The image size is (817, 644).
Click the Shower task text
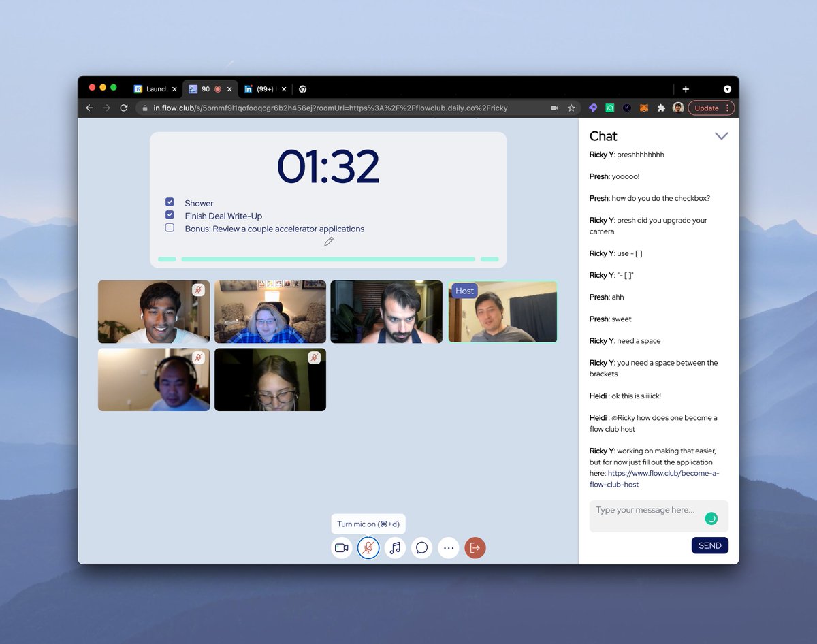coord(199,203)
